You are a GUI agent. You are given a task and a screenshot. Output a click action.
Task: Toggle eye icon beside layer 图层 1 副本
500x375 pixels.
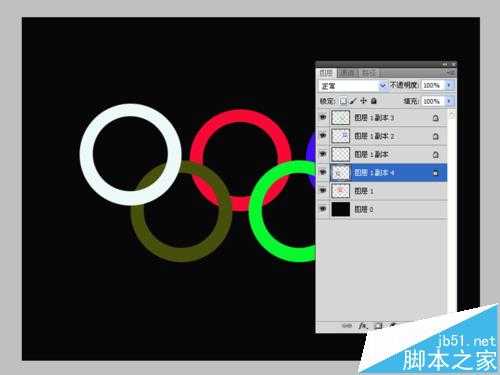323,154
